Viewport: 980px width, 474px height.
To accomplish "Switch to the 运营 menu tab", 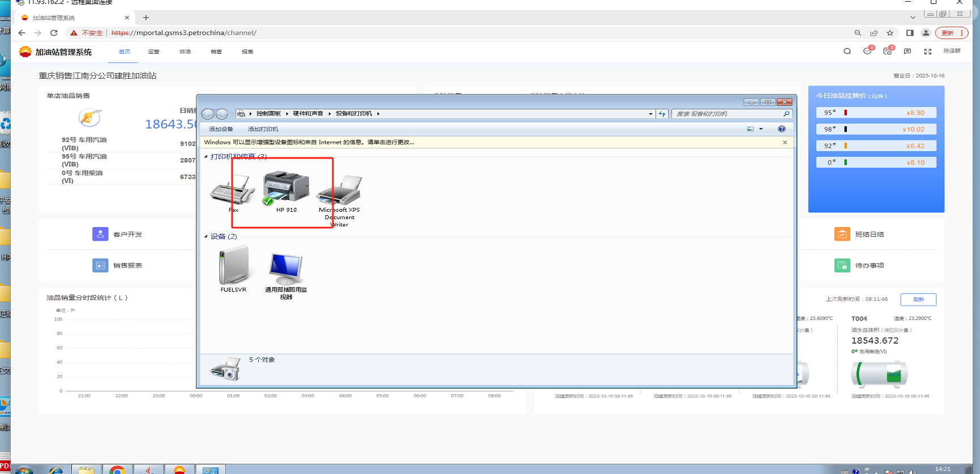I will (153, 52).
